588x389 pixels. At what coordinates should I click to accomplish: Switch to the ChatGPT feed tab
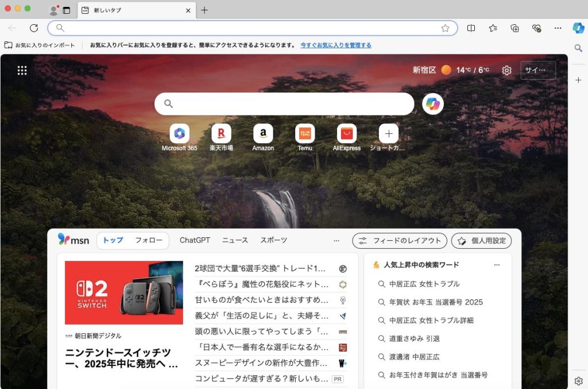click(194, 240)
